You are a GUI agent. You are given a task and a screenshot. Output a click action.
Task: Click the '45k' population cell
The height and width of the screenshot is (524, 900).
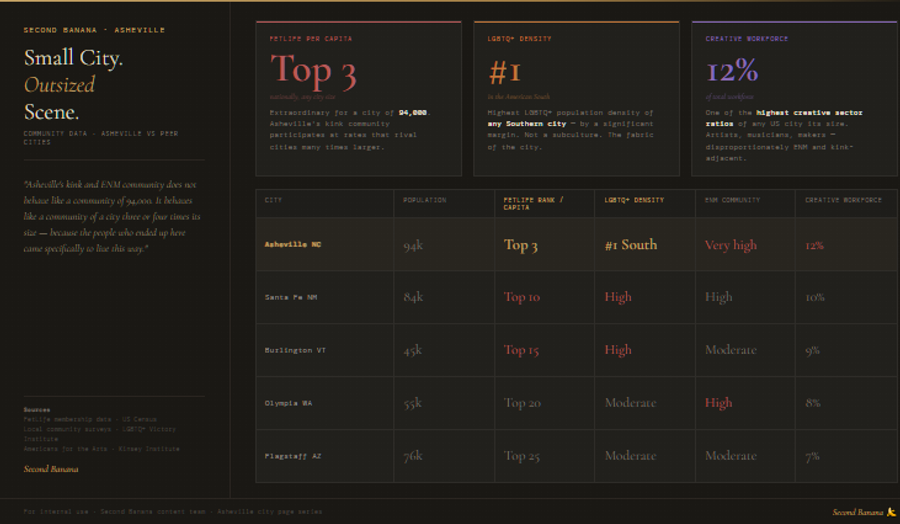click(x=412, y=350)
